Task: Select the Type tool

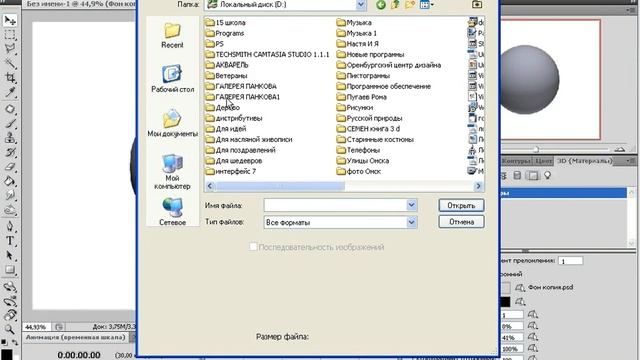Action: tap(10, 241)
